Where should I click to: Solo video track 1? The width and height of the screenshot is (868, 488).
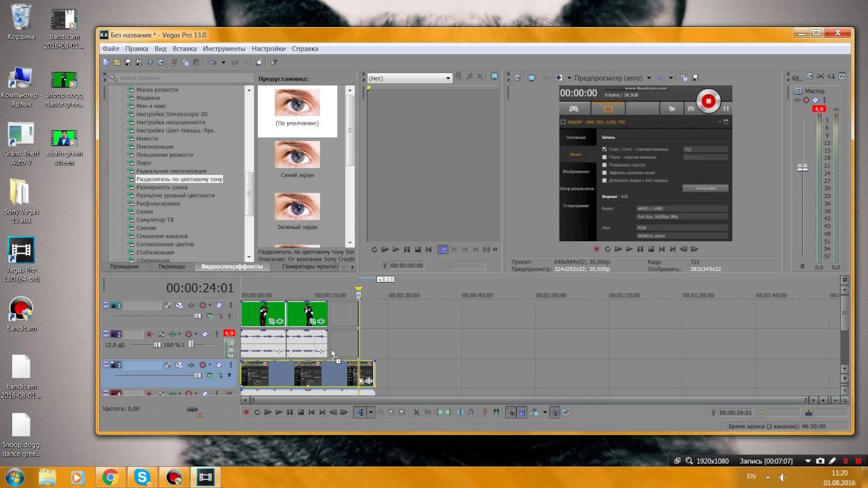pos(231,306)
